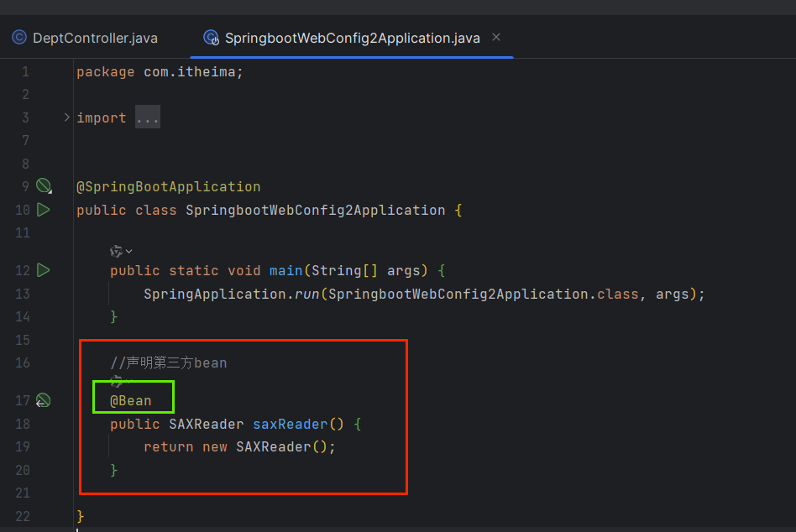Click the return new SAXReader() statement
The image size is (796, 532).
coord(239,446)
